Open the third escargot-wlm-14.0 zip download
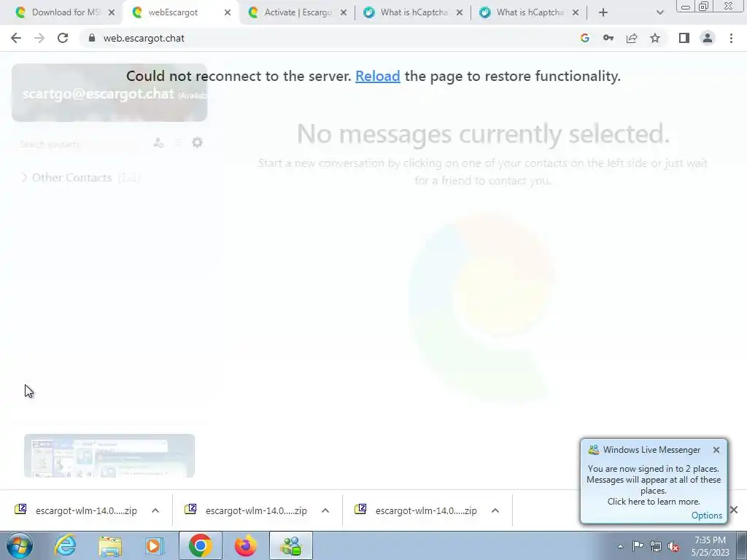Viewport: 747px width, 560px height. point(417,510)
